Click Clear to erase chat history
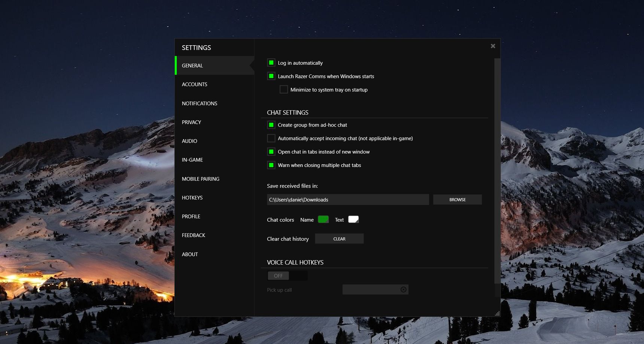This screenshot has height=344, width=644. click(x=339, y=239)
